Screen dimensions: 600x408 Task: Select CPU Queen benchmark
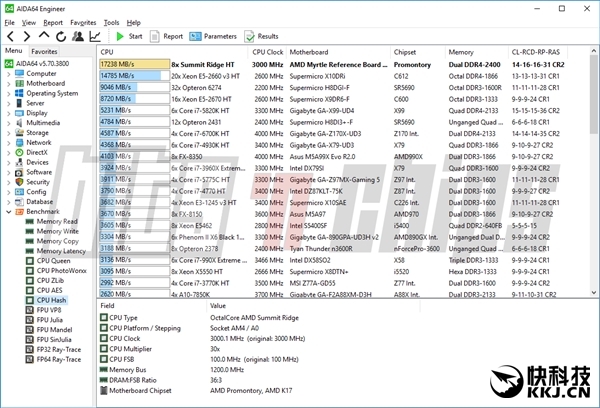(53, 261)
